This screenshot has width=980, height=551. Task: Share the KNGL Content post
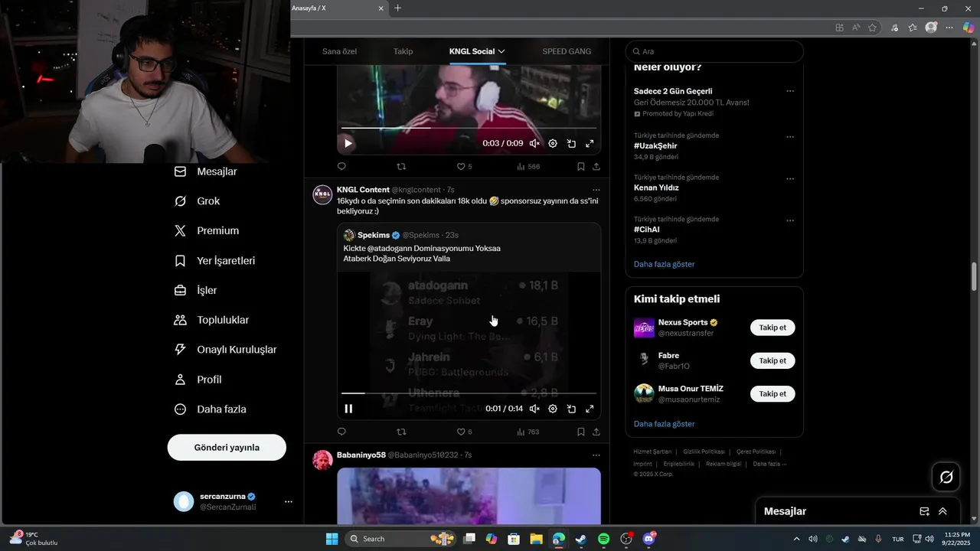[596, 432]
